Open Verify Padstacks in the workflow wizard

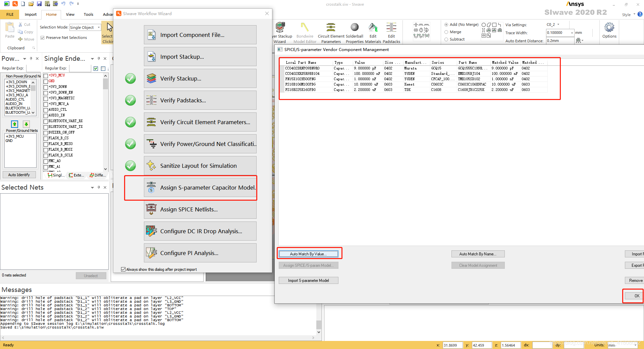pyautogui.click(x=200, y=100)
